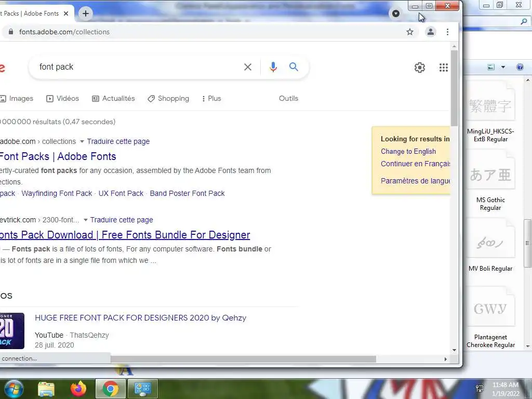This screenshot has height=399, width=532.
Task: Open the Chrome profile avatar menu
Action: coord(431,32)
